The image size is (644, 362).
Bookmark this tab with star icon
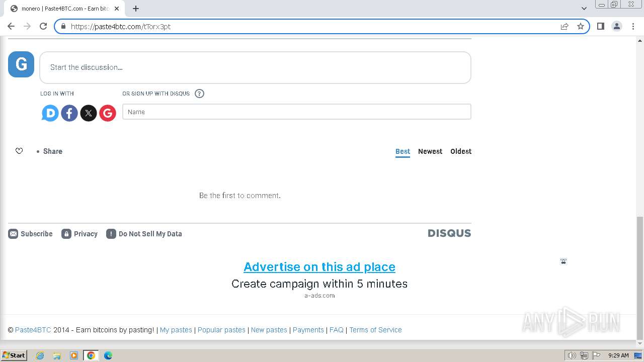pyautogui.click(x=581, y=26)
